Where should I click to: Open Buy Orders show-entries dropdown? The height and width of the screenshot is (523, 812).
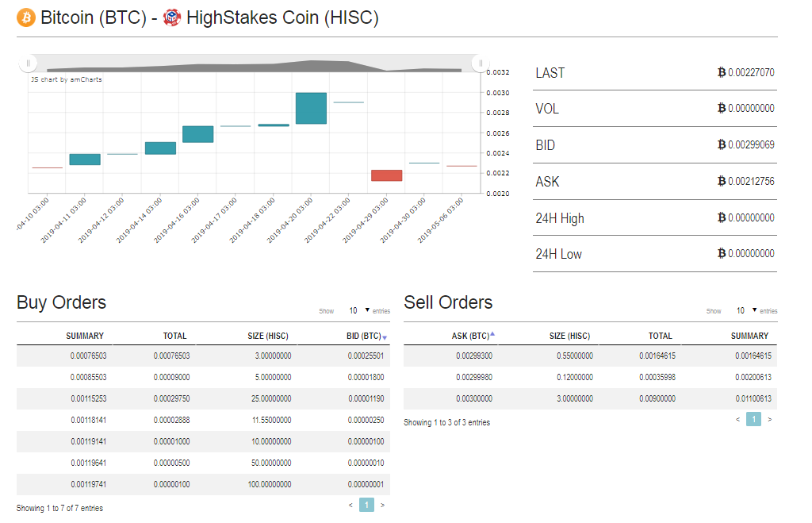(x=358, y=310)
